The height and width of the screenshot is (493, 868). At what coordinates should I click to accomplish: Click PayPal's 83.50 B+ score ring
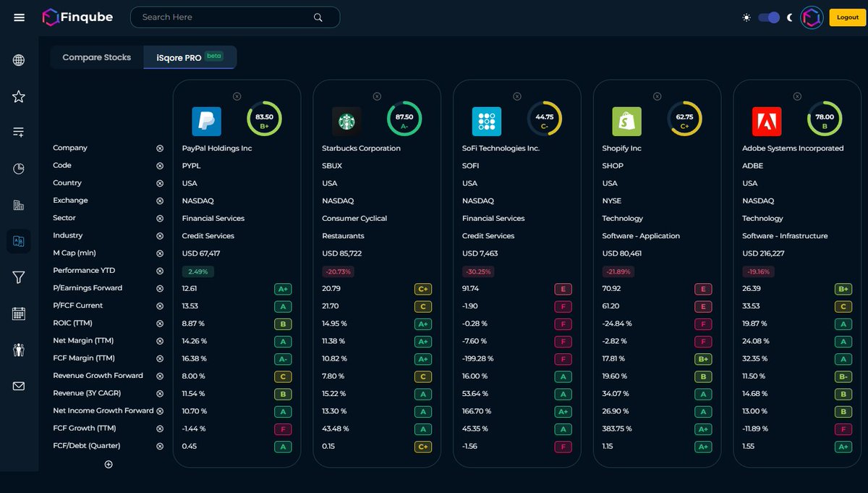pyautogui.click(x=264, y=119)
